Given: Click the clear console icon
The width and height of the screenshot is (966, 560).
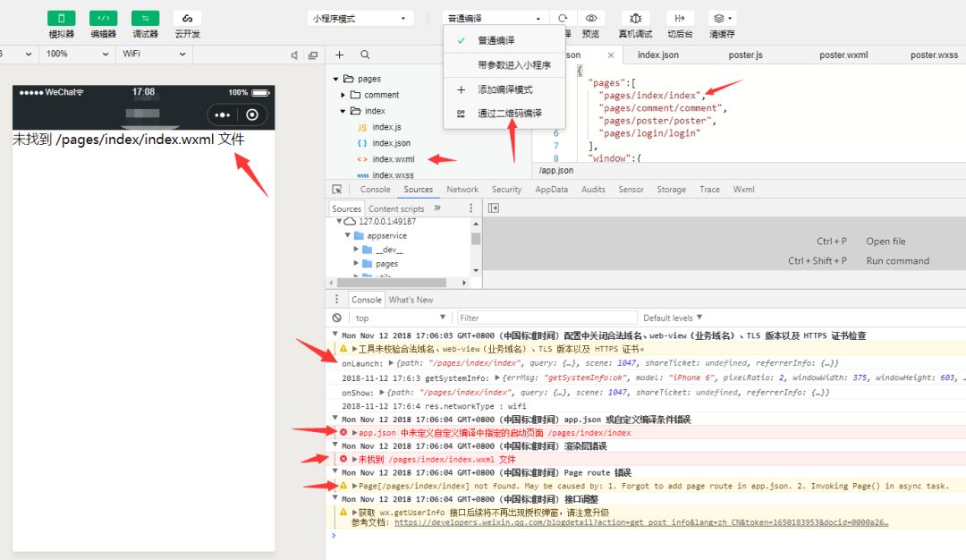Looking at the screenshot, I should click(x=336, y=318).
